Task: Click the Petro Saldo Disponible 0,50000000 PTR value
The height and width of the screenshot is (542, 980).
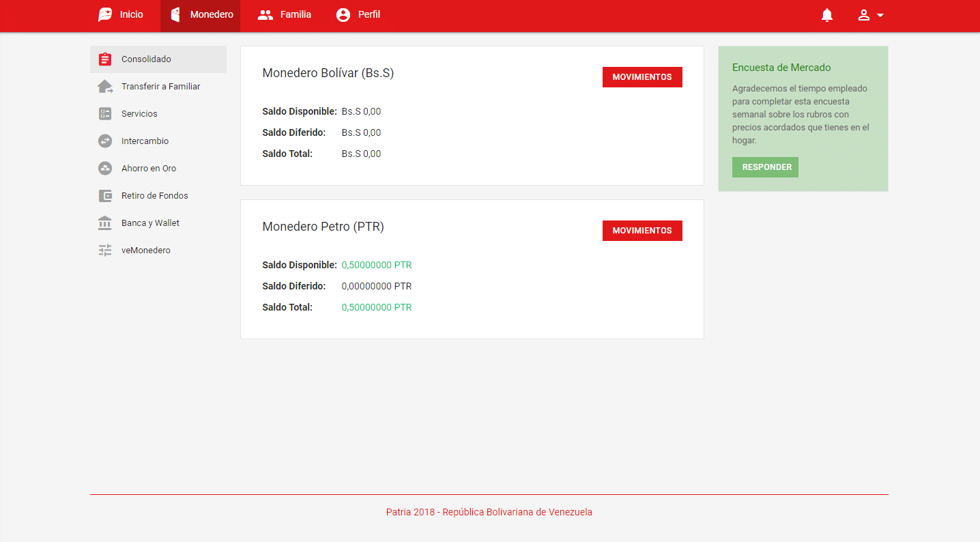Action: (377, 265)
